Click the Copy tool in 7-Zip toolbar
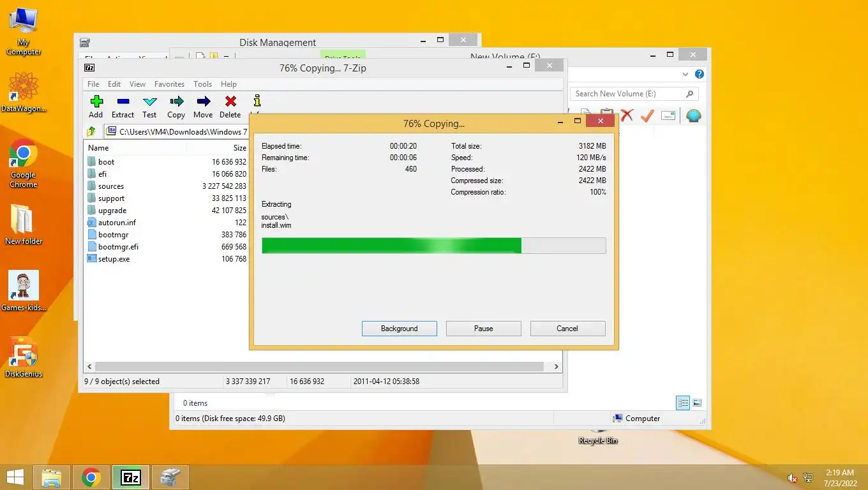 tap(176, 107)
